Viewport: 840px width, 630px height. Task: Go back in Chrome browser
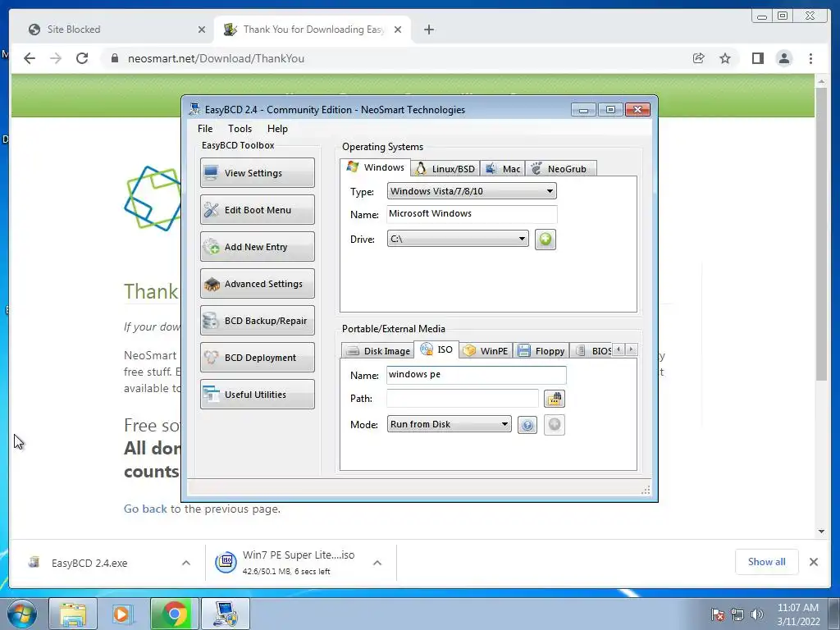point(30,58)
